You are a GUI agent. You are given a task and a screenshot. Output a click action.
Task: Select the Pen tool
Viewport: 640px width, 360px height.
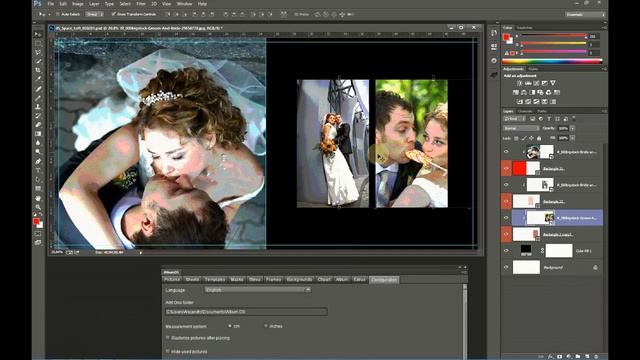coord(38,162)
